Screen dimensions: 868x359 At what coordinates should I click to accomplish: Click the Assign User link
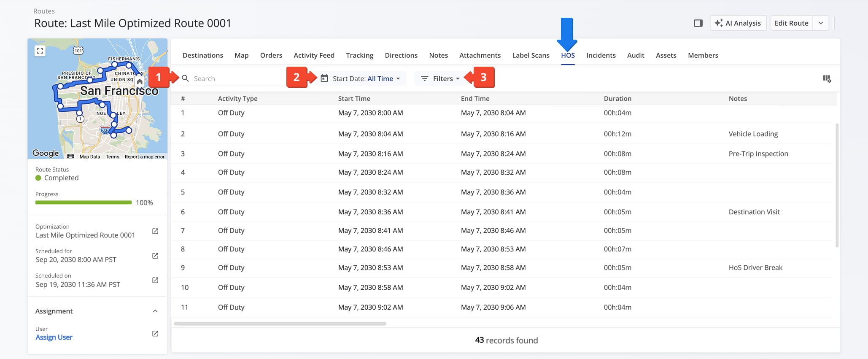tap(54, 337)
